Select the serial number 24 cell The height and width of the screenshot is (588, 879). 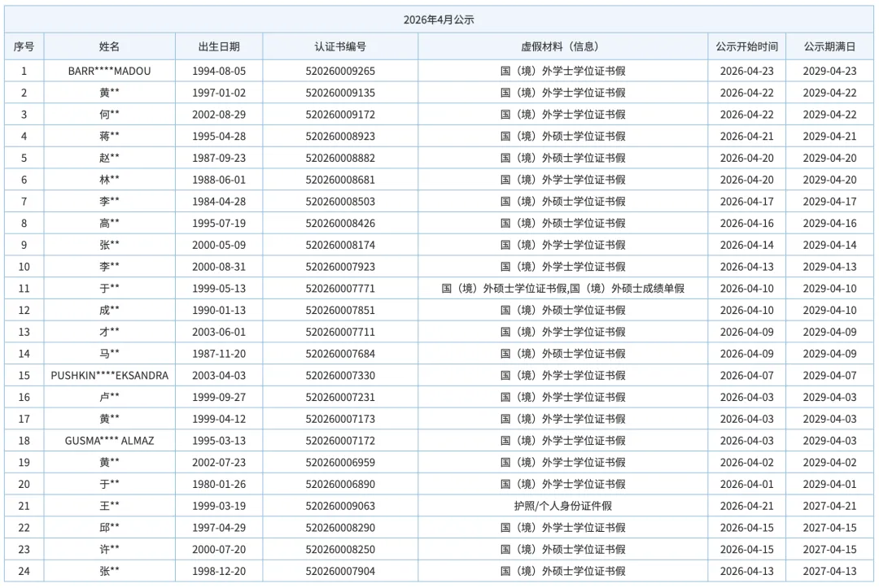pyautogui.click(x=24, y=571)
